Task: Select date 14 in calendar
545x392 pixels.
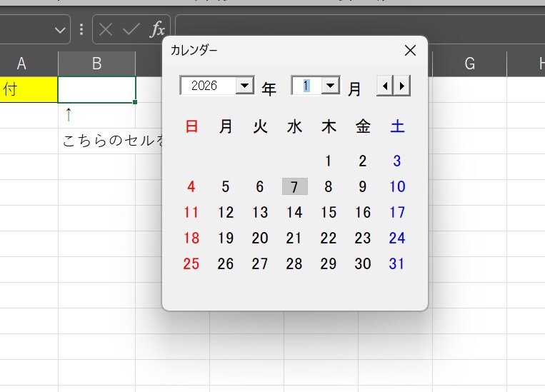Action: pyautogui.click(x=294, y=212)
